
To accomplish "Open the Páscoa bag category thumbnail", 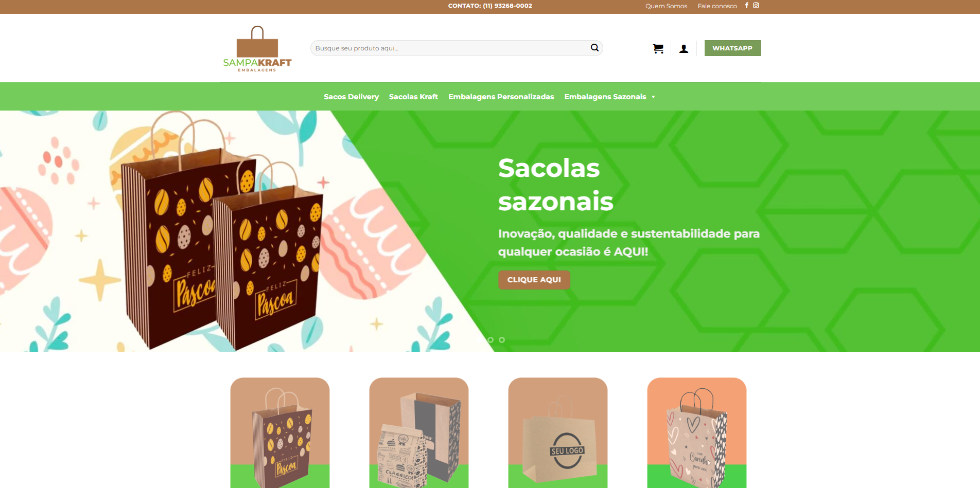I will [x=280, y=432].
